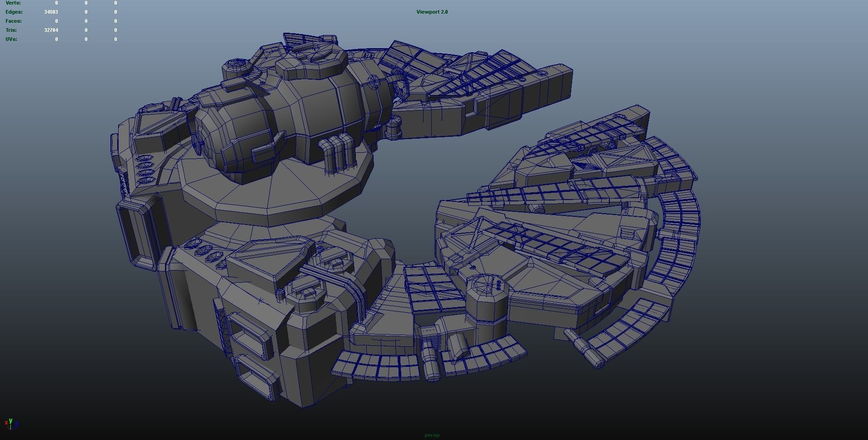Click the "UVs:" heads-up display label
Image resolution: width=868 pixels, height=440 pixels.
(11, 39)
